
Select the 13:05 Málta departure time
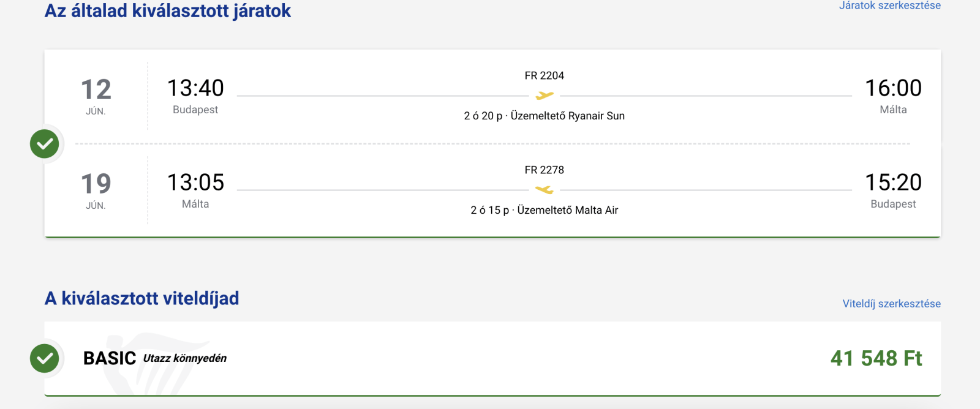195,183
